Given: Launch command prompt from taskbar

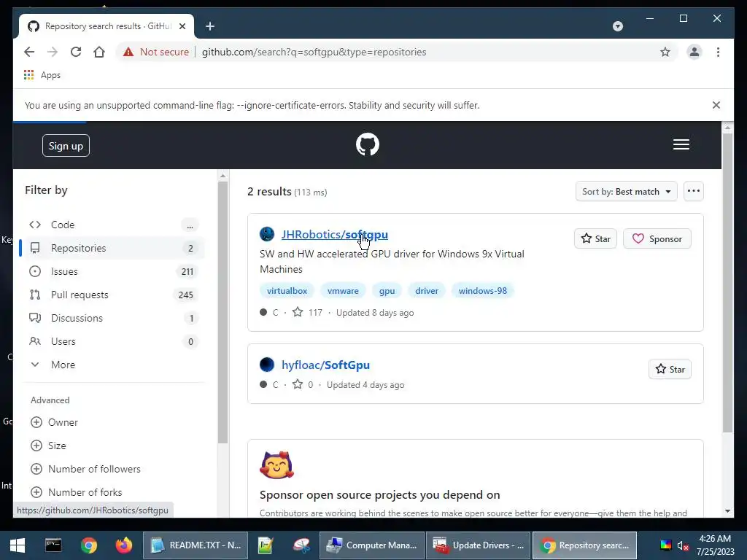Looking at the screenshot, I should [x=53, y=545].
